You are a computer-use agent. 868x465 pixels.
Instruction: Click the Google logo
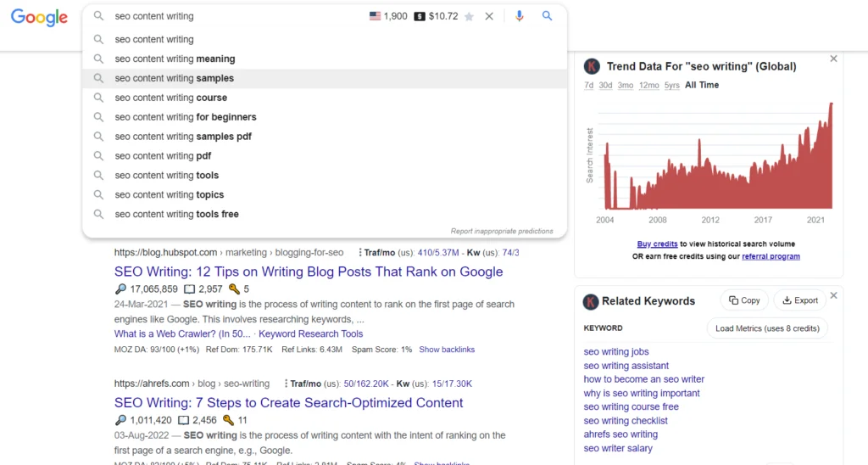point(39,17)
